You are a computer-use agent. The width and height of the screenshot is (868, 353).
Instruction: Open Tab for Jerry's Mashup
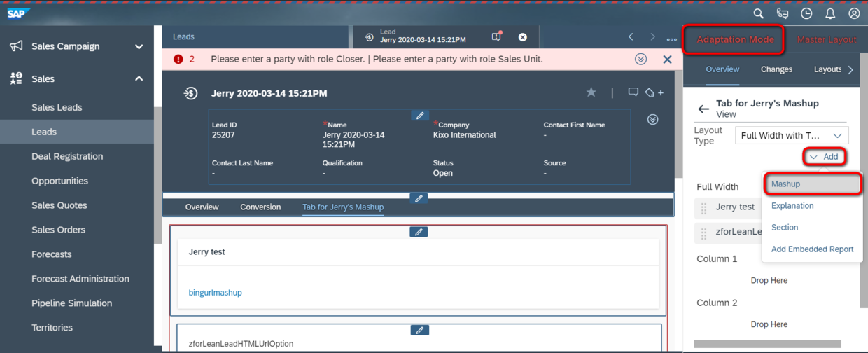tap(343, 207)
